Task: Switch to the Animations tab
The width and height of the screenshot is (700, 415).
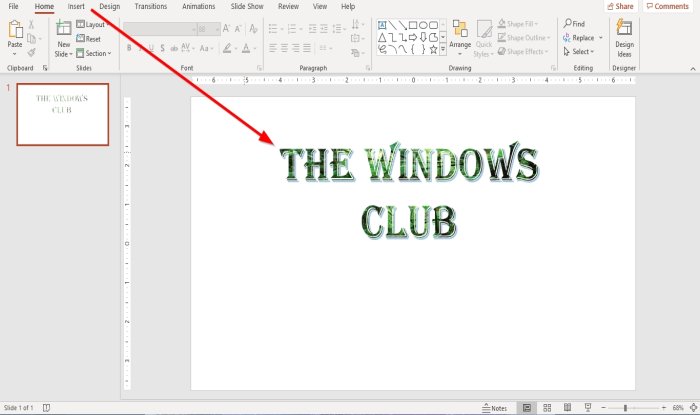Action: click(x=198, y=6)
